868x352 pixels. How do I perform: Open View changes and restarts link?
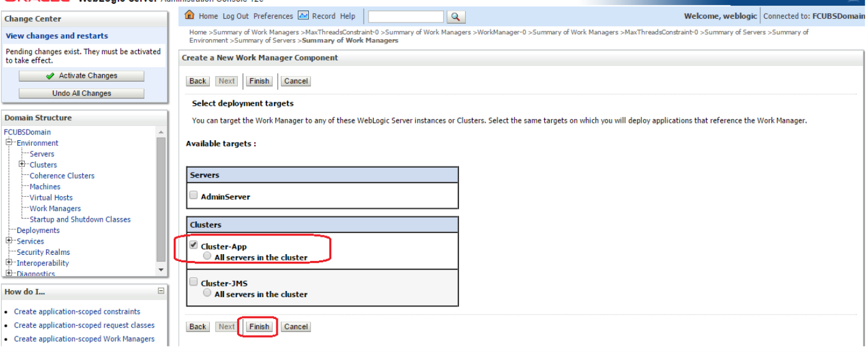[x=57, y=36]
